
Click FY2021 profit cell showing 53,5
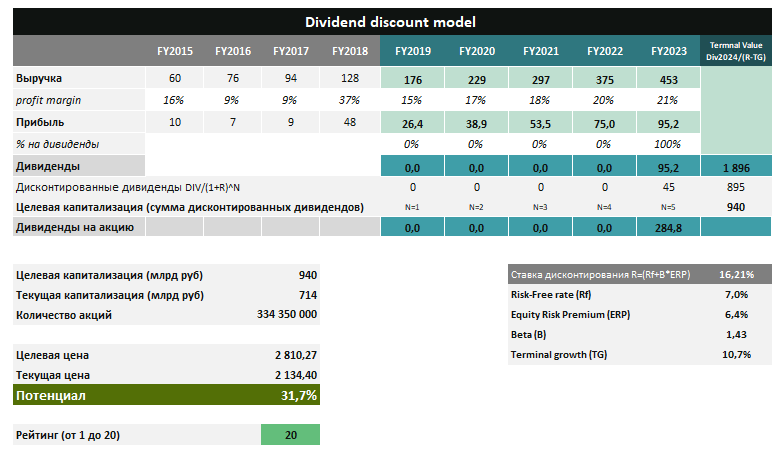coord(540,122)
